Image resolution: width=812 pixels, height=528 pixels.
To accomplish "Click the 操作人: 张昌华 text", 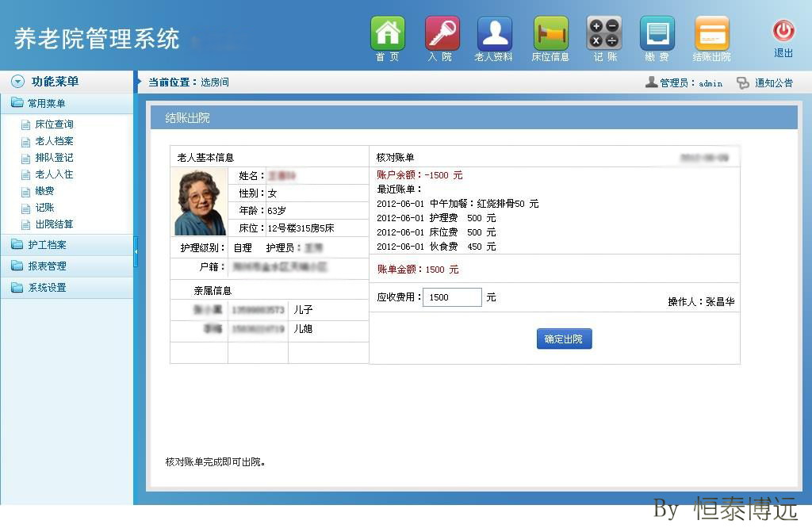I will click(x=701, y=302).
